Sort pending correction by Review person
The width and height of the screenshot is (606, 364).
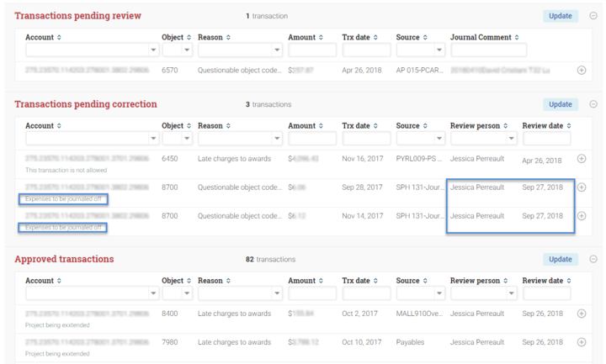tap(506, 126)
